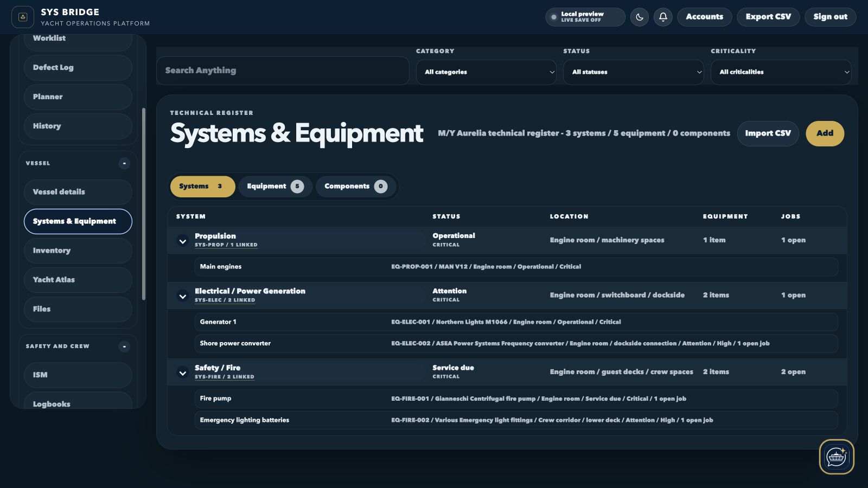This screenshot has height=488, width=868.
Task: Open the Criticality filter dropdown
Action: 781,72
